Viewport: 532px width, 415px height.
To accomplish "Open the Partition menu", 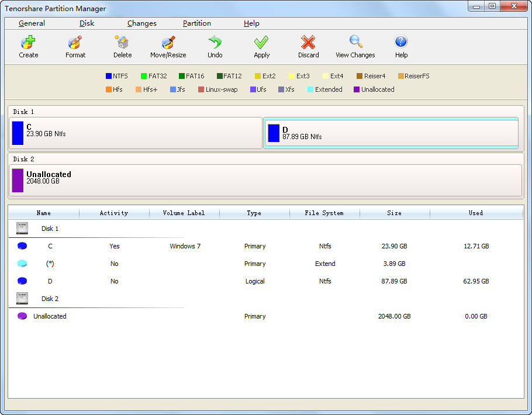I will click(x=197, y=23).
